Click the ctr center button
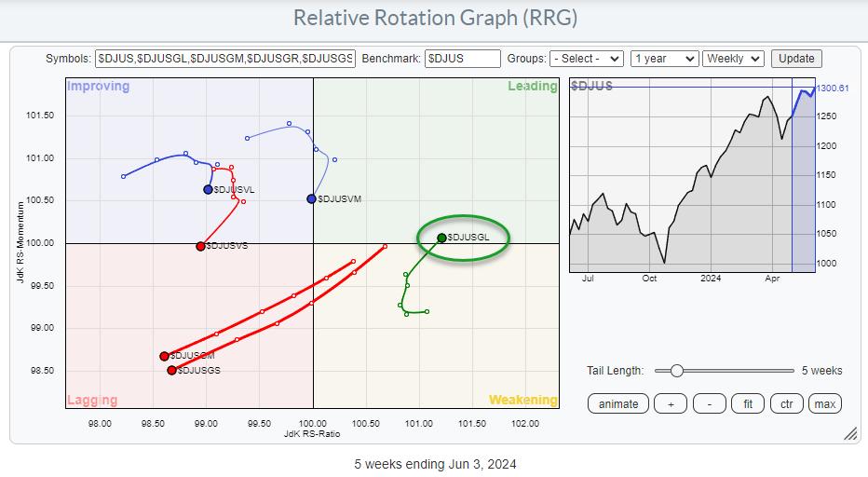This screenshot has height=477, width=868. click(786, 403)
